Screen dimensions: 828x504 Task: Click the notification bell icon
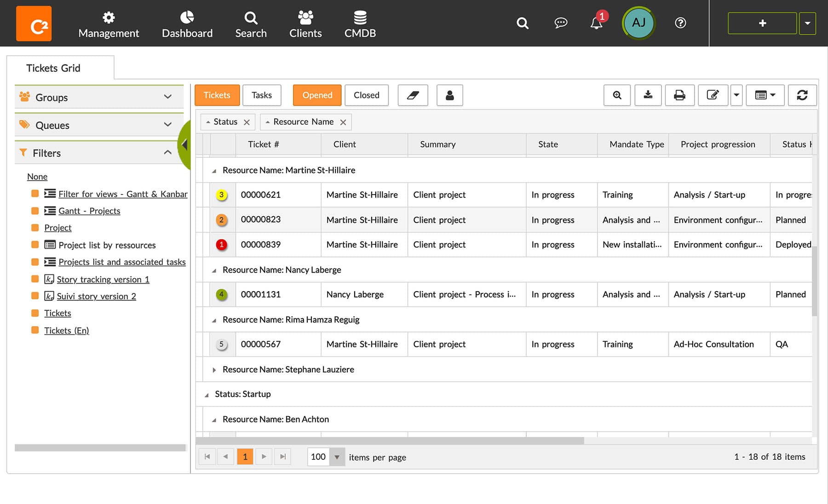coord(596,23)
